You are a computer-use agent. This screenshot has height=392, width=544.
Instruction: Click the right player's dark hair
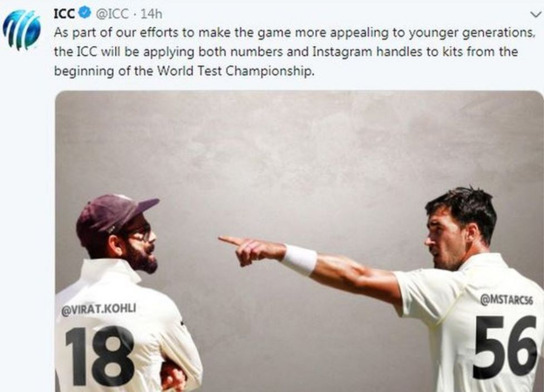[462, 205]
